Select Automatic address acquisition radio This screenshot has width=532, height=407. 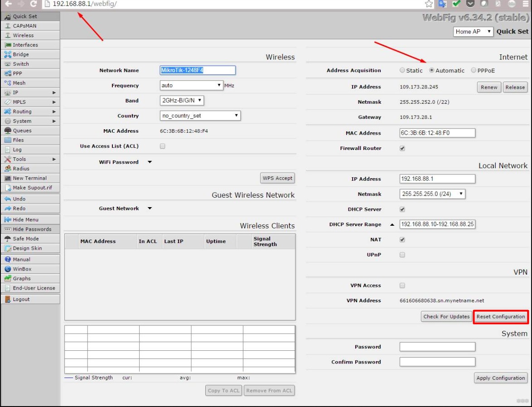tap(431, 70)
